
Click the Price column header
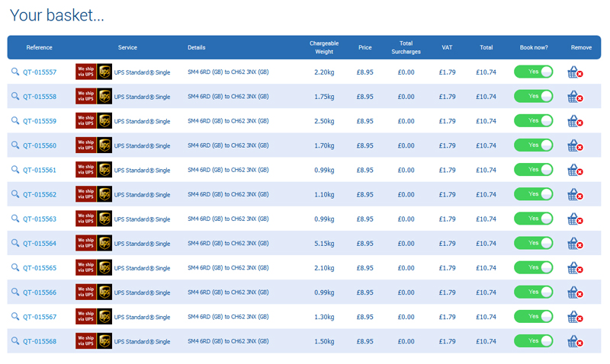click(x=365, y=47)
